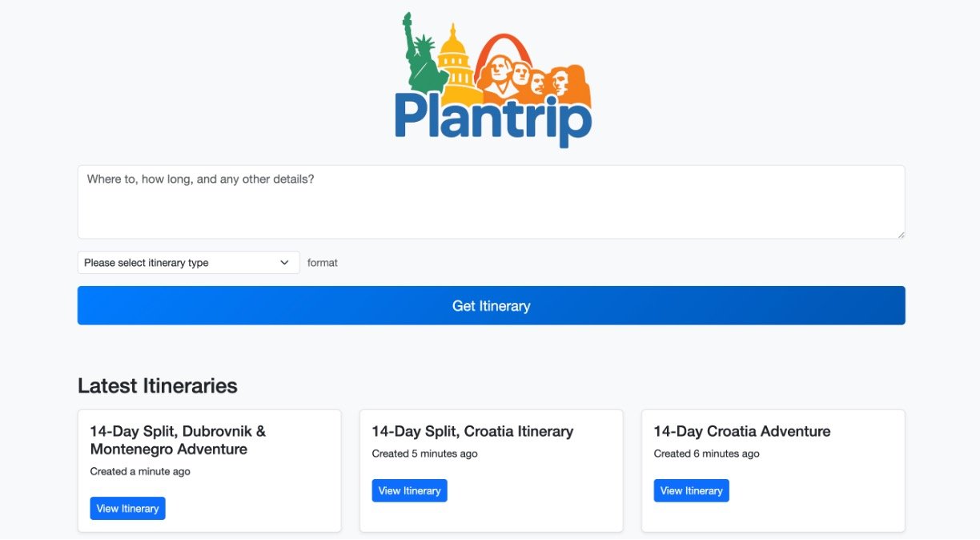This screenshot has width=980, height=540.
Task: Select the 14-Day Split, Croatia Itinerary card title
Action: tap(472, 431)
